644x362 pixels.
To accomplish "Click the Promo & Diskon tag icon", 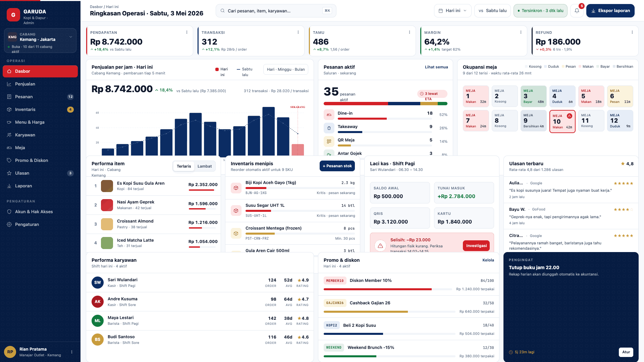I will (9, 161).
